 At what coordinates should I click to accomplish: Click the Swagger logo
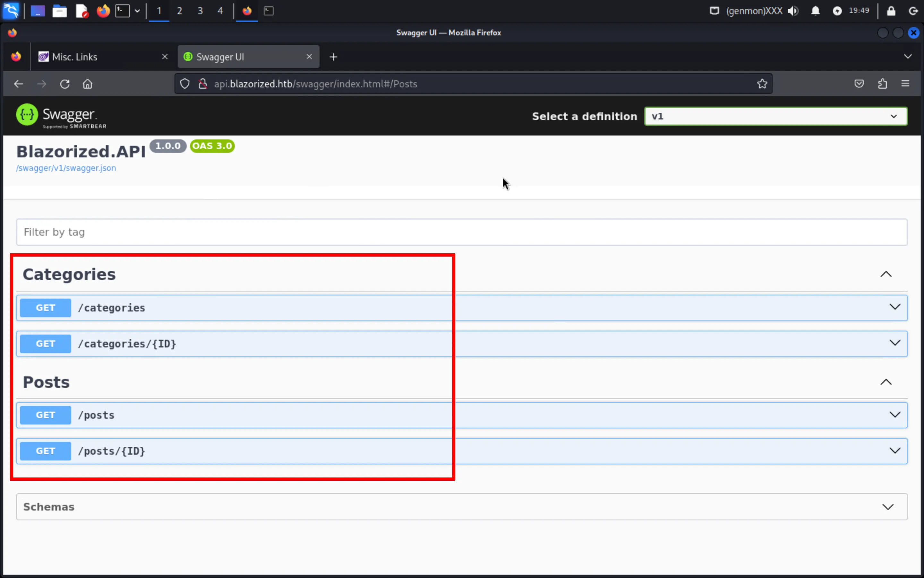pos(61,116)
